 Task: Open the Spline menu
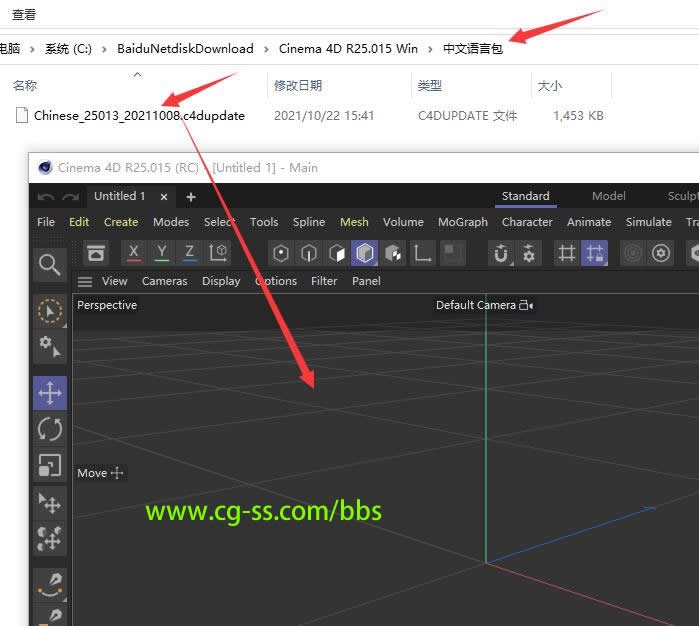coord(309,222)
